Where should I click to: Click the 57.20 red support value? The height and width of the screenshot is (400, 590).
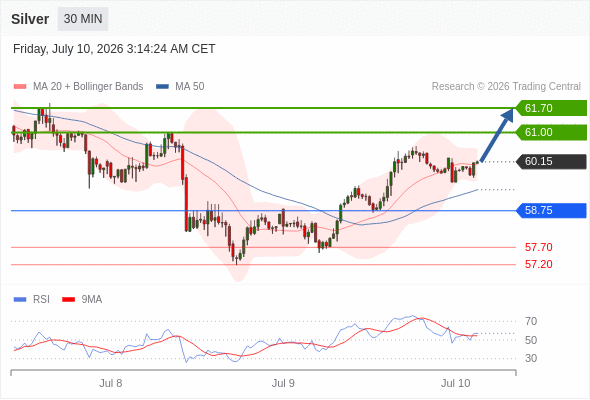(539, 264)
